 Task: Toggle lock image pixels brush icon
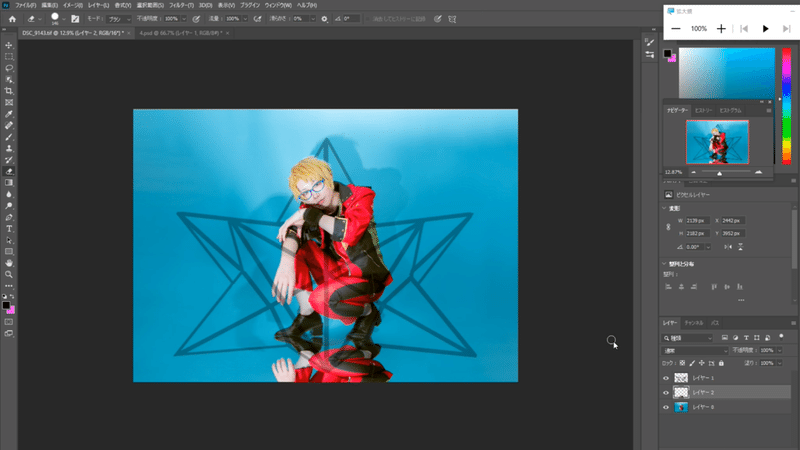(692, 363)
